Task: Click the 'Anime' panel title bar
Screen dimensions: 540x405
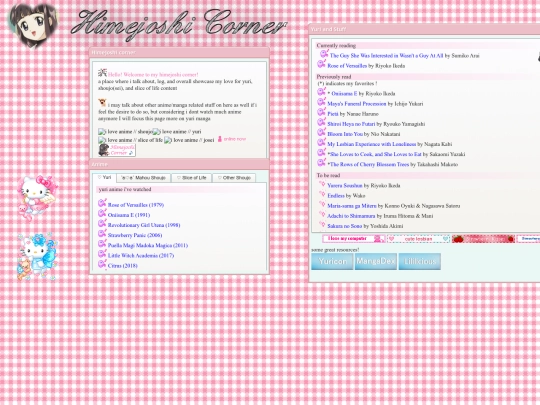Action: (179, 164)
